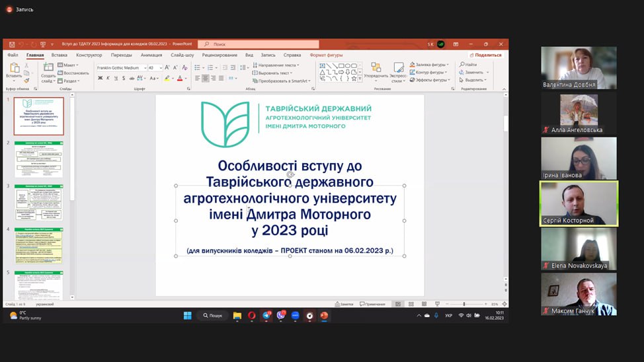Toggle the Notes (Заметки) pane
The width and height of the screenshot is (644, 362).
344,304
